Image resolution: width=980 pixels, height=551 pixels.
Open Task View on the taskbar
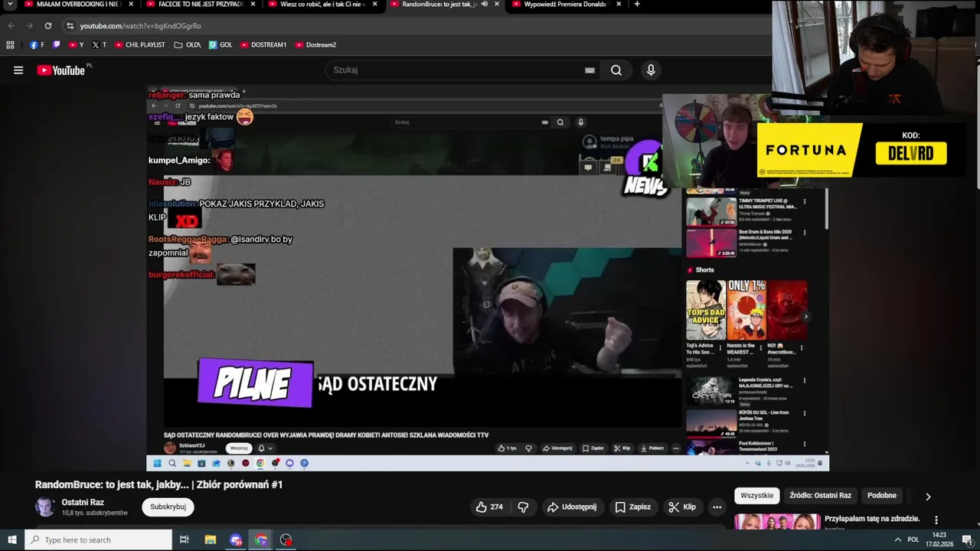click(x=184, y=540)
